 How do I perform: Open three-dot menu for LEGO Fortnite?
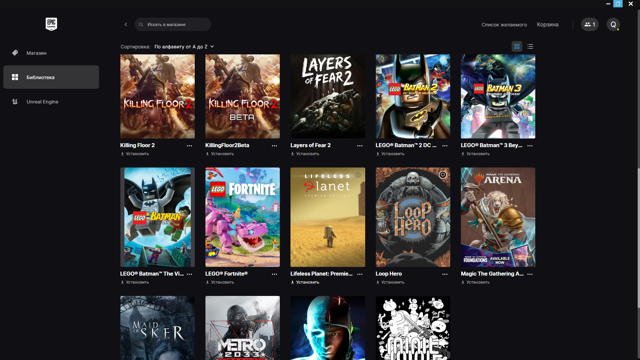click(274, 274)
